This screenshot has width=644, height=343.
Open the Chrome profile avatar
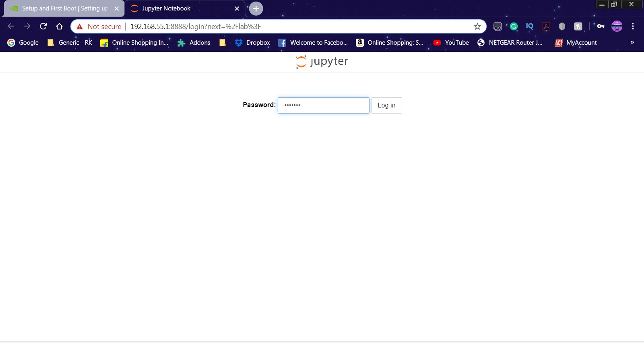tap(617, 27)
